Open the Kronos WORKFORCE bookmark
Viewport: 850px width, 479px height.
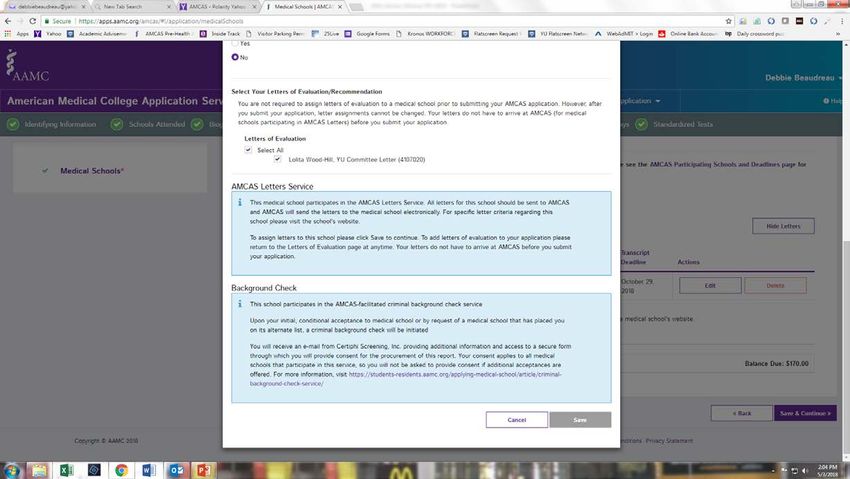tap(426, 34)
